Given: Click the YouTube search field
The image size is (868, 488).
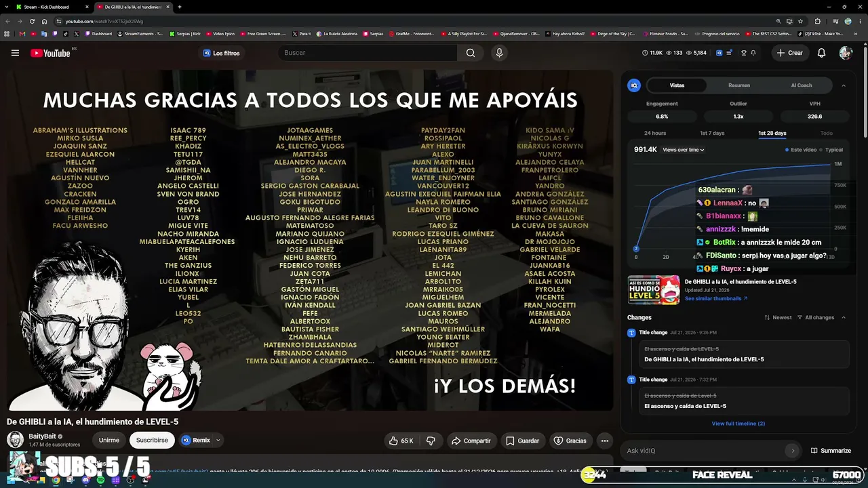Looking at the screenshot, I should [x=368, y=53].
